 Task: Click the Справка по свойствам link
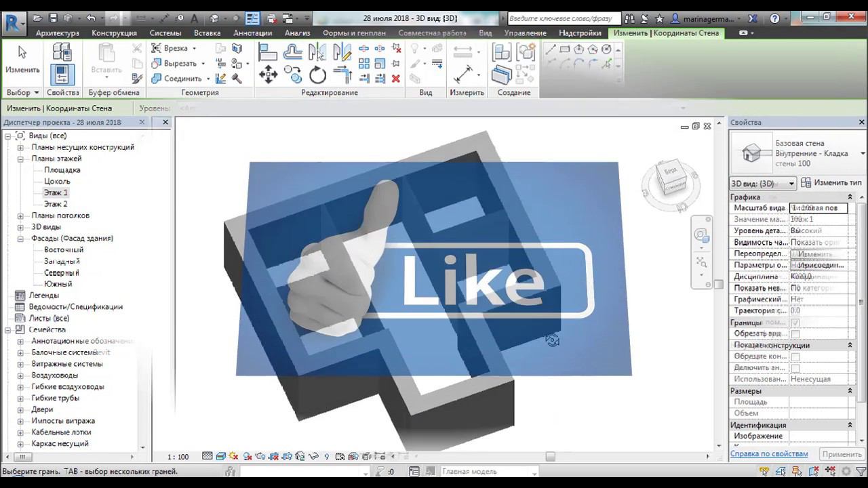point(769,453)
